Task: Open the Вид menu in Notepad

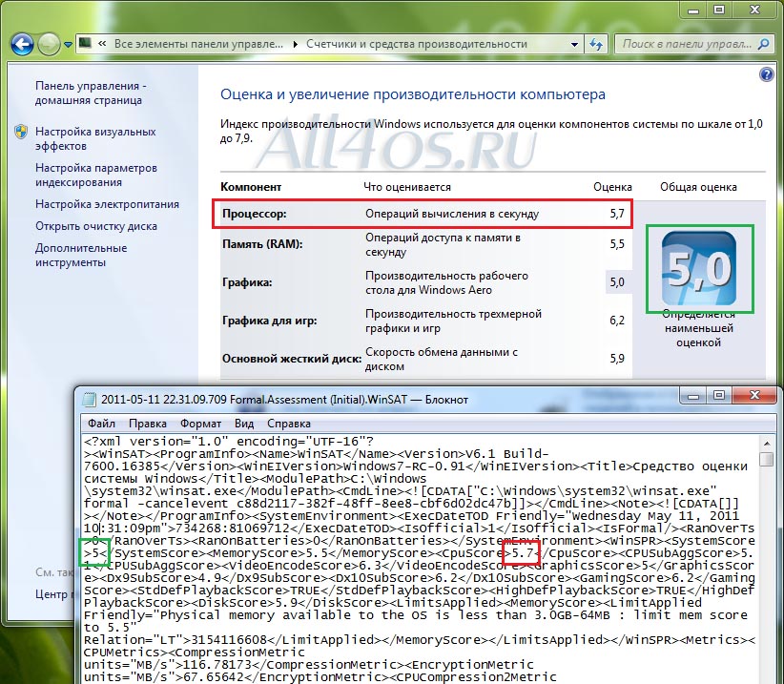Action: (244, 424)
